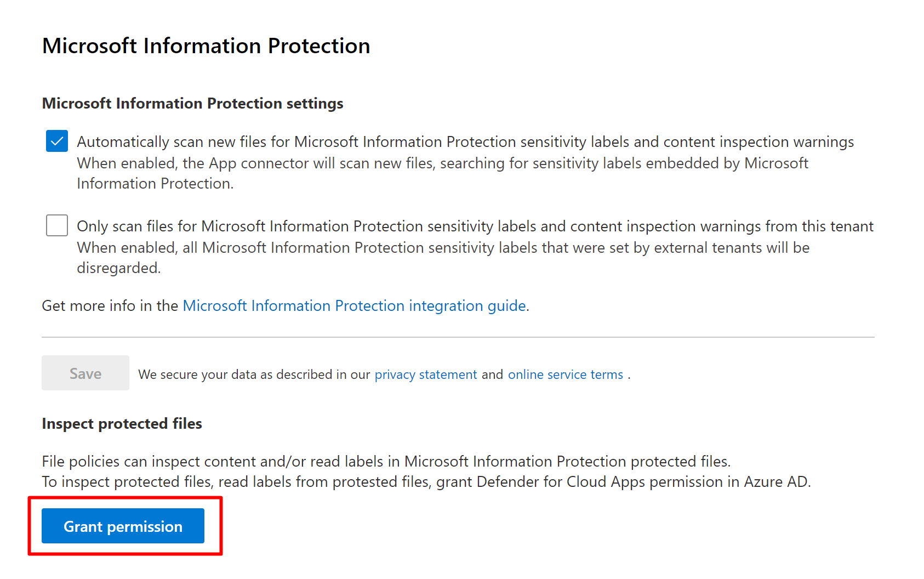Click the word 'disregarded' below tenant option
Screen dimensions: 924x579
118,268
